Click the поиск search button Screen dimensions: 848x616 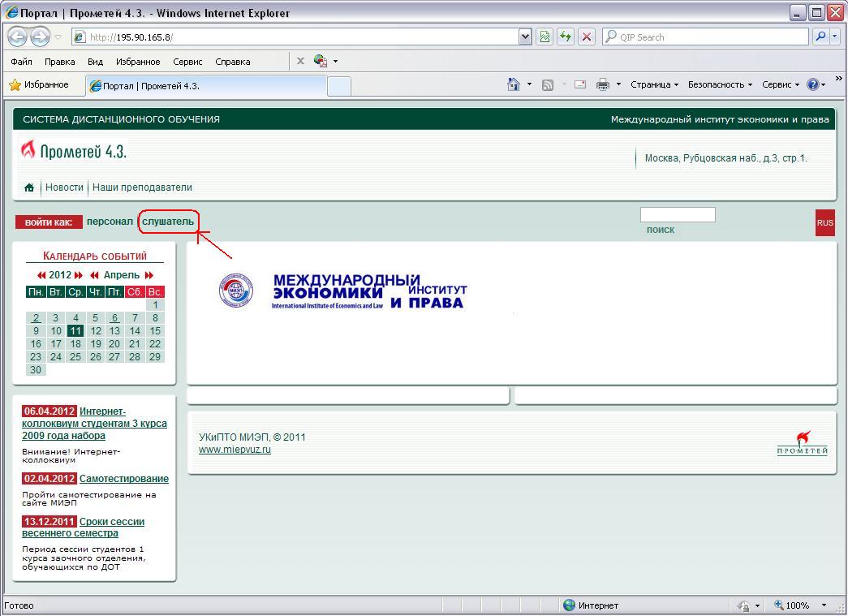click(x=661, y=230)
